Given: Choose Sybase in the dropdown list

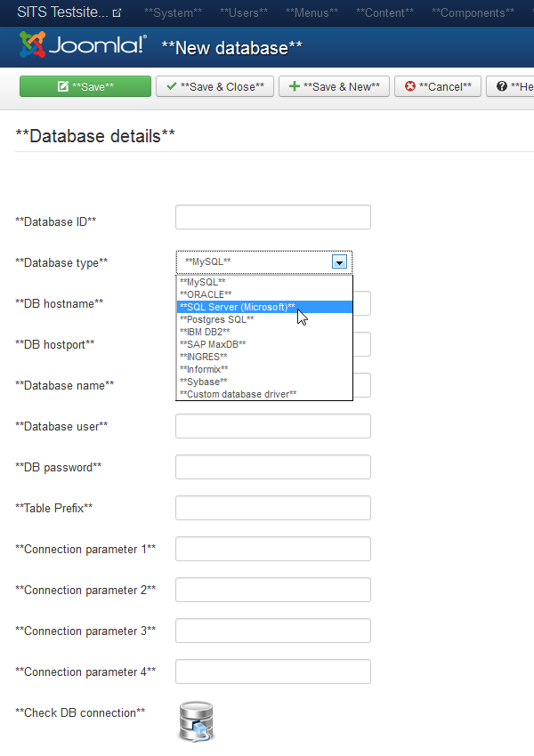Looking at the screenshot, I should tap(203, 382).
